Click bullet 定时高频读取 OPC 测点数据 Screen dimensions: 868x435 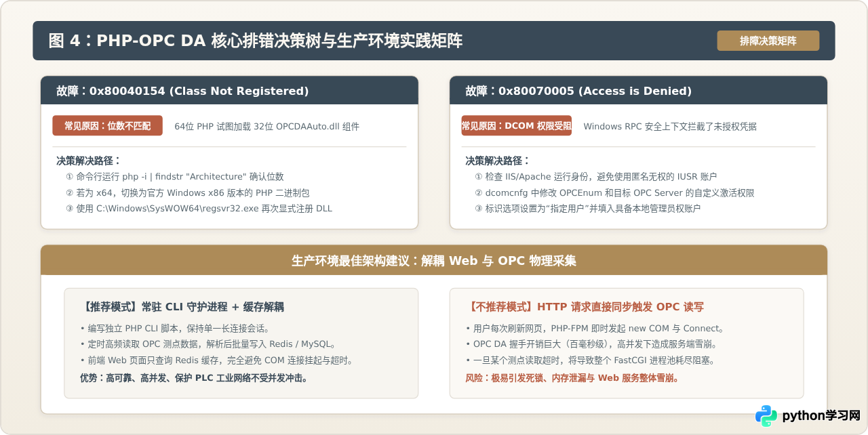pos(208,344)
